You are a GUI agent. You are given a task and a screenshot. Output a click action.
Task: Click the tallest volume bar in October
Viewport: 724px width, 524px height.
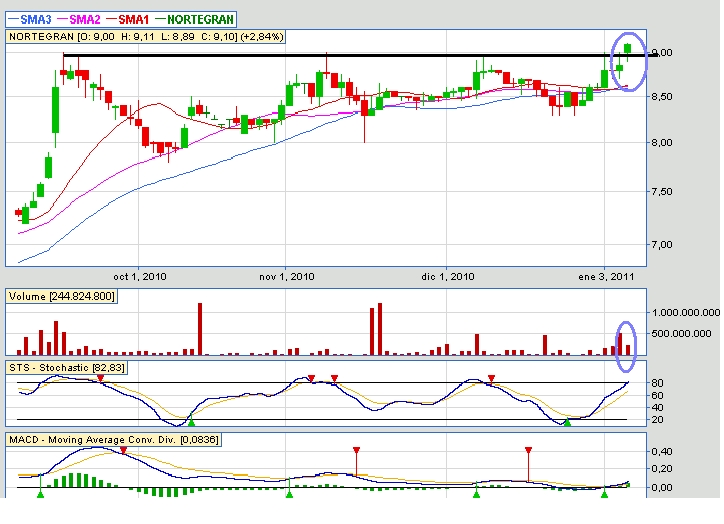point(200,329)
